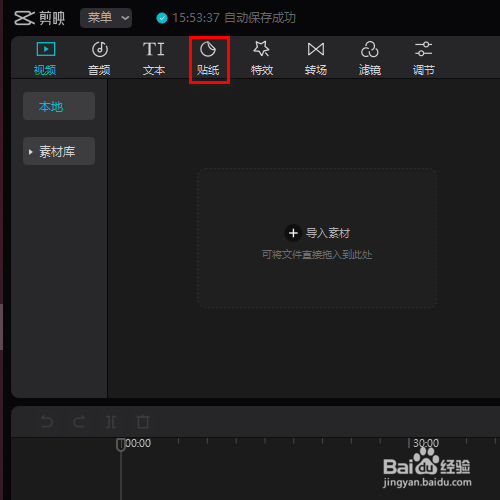Open the 音频 (Audio) tab
Image resolution: width=500 pixels, height=500 pixels.
(x=99, y=58)
